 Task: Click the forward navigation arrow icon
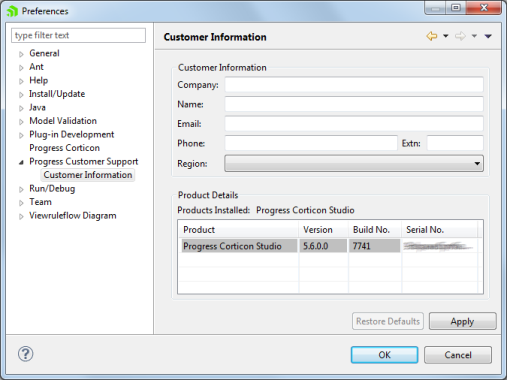coord(460,36)
